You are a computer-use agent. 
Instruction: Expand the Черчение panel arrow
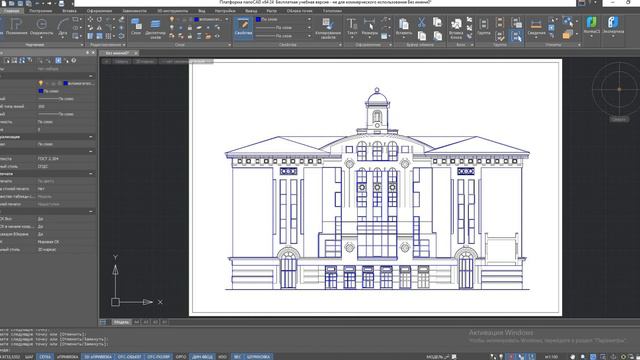(82, 45)
